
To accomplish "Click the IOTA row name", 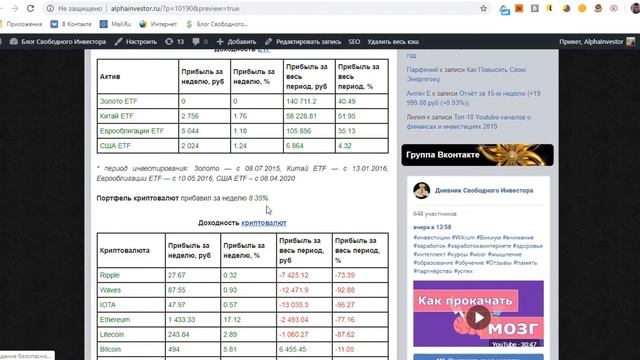I will tap(107, 305).
